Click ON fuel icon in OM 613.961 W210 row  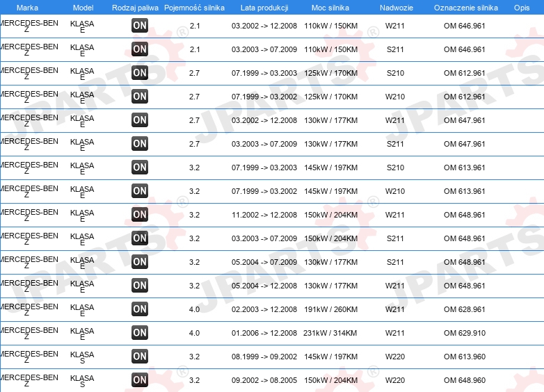(x=140, y=191)
